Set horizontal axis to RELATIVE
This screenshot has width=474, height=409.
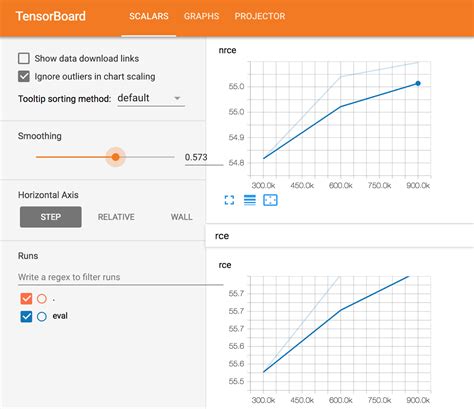tap(116, 217)
